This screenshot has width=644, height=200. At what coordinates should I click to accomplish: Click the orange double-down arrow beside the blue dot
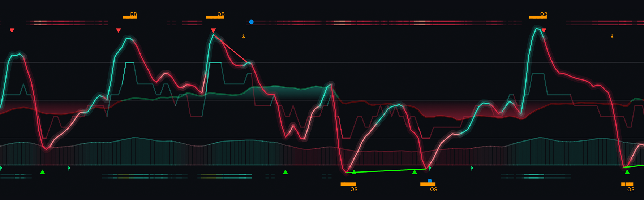pyautogui.click(x=244, y=36)
